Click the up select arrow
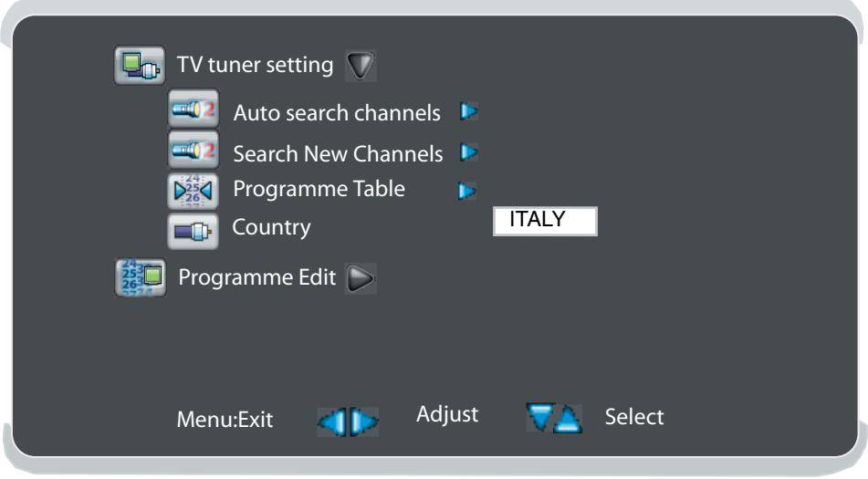Screen dimensions: 868x479 568,419
